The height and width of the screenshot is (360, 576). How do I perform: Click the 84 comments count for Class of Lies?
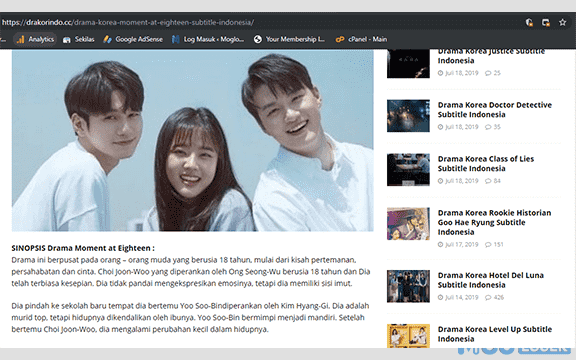493,181
